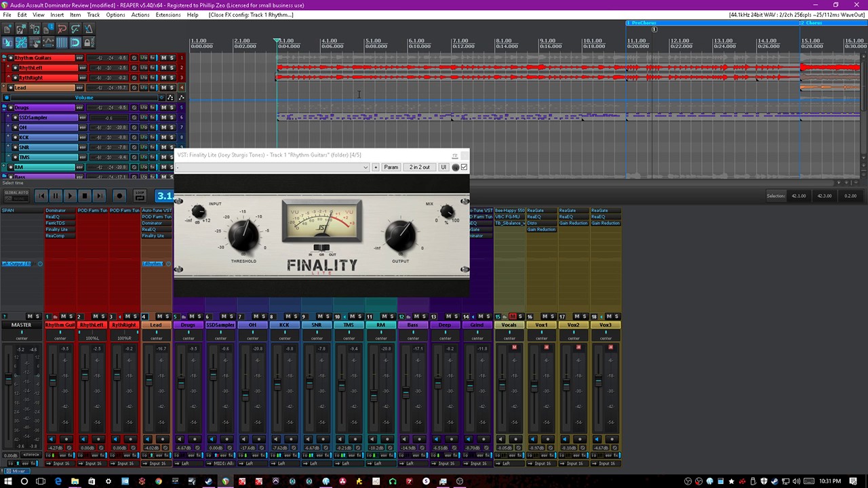Toggle snap magnet icon in the toolbar
Viewport: 868px width, 488px height.
click(x=75, y=43)
